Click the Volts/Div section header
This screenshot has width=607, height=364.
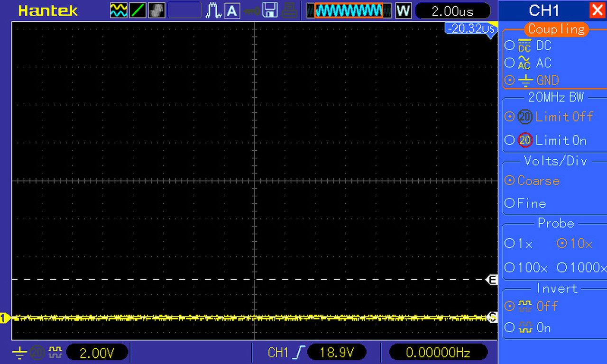(x=555, y=161)
